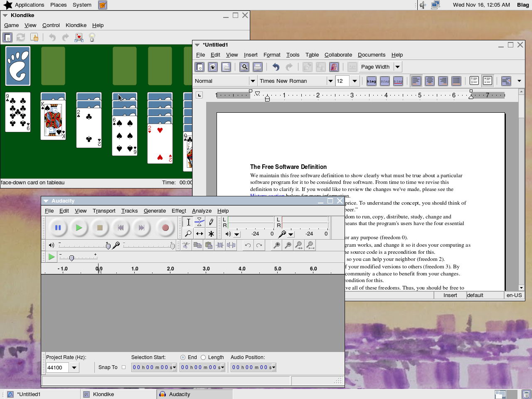Click the Paste icon in Audacity edit toolbar

pyautogui.click(x=209, y=245)
